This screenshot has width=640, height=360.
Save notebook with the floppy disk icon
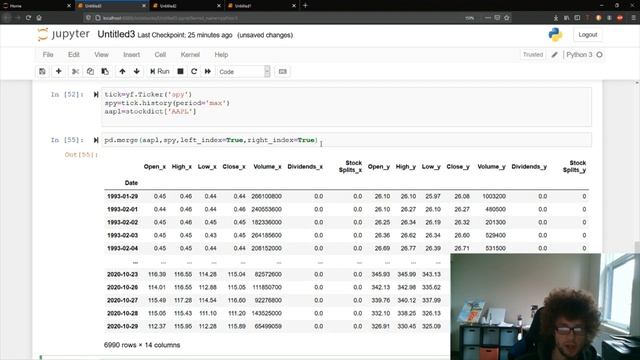point(42,71)
